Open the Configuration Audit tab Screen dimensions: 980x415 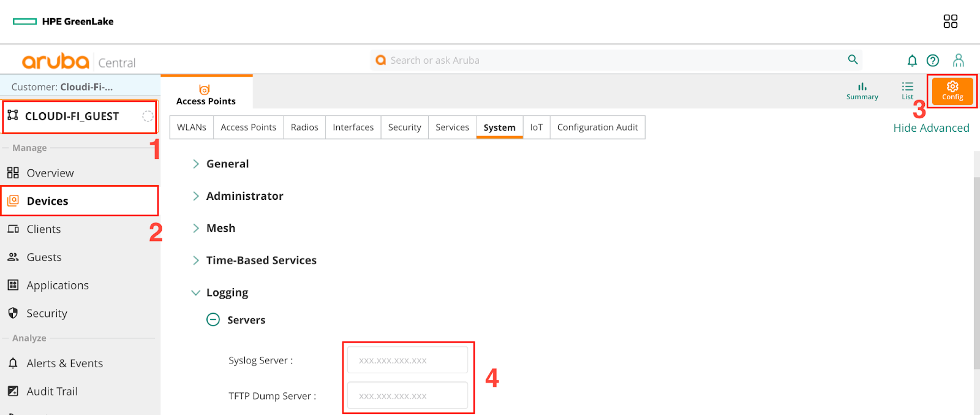coord(598,128)
